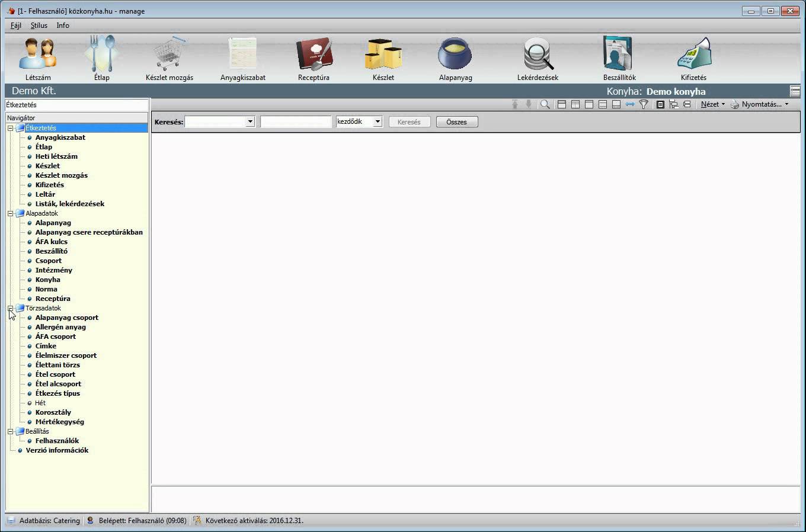This screenshot has height=532, width=806.
Task: Open the Létszám module icon
Action: tap(38, 55)
